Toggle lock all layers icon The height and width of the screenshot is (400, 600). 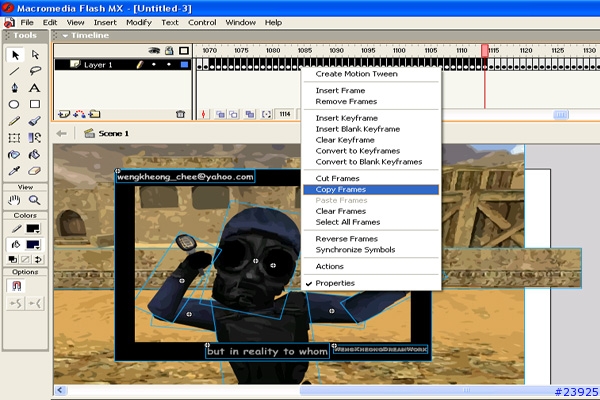(169, 51)
